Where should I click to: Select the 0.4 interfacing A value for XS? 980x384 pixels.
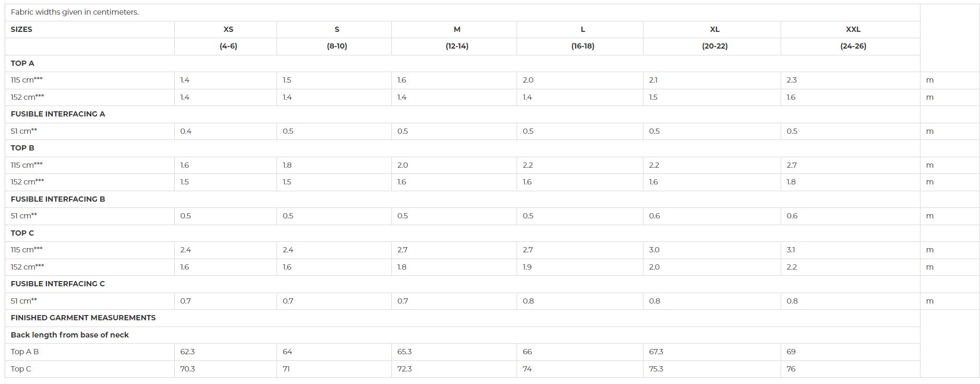click(x=186, y=131)
